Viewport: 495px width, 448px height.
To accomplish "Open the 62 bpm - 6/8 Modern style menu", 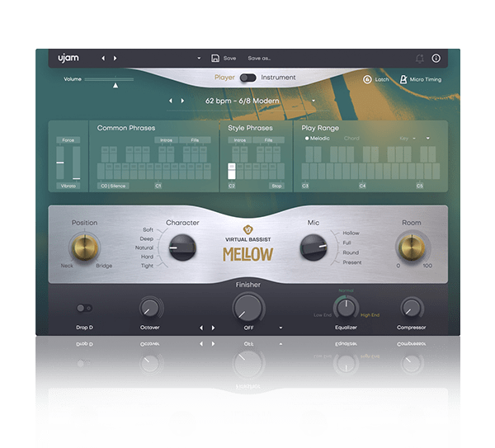I will [x=242, y=101].
